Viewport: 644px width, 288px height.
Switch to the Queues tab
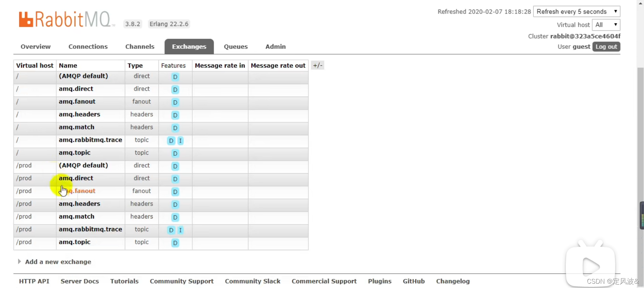(x=236, y=47)
